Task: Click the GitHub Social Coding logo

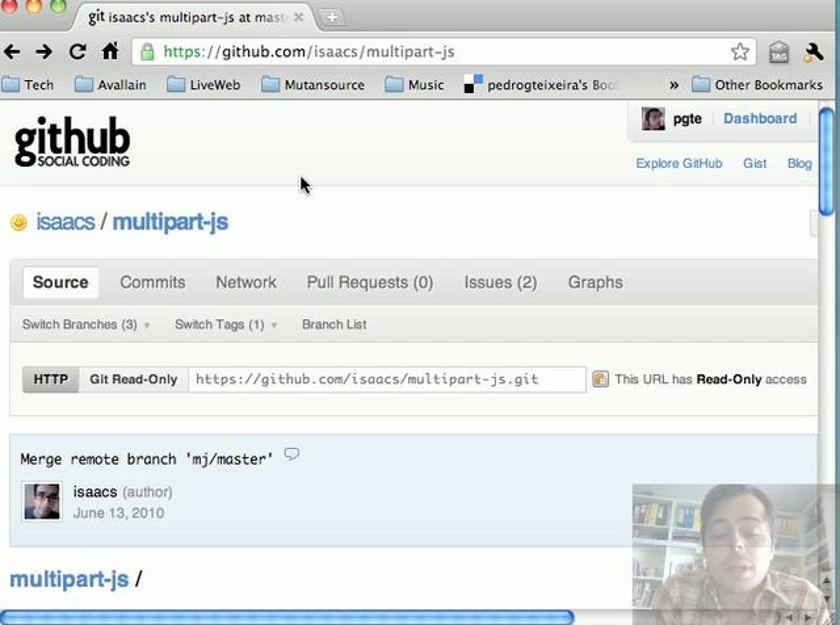Action: pos(72,142)
